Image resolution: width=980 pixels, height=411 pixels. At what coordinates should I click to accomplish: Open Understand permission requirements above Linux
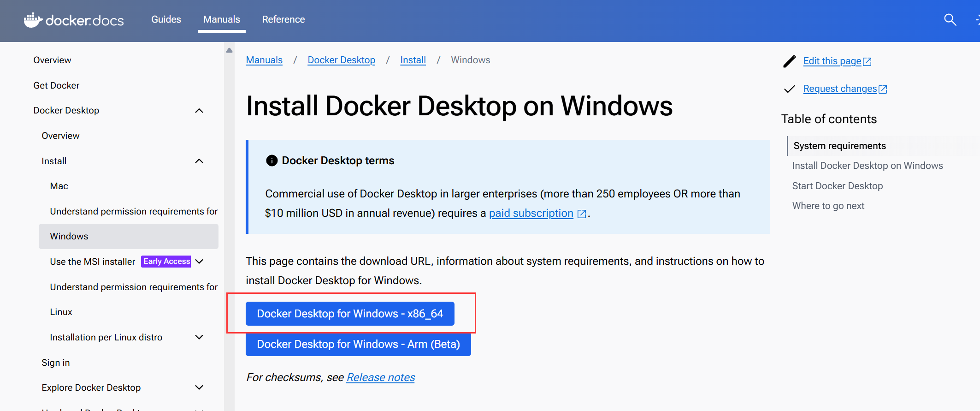pyautogui.click(x=134, y=287)
